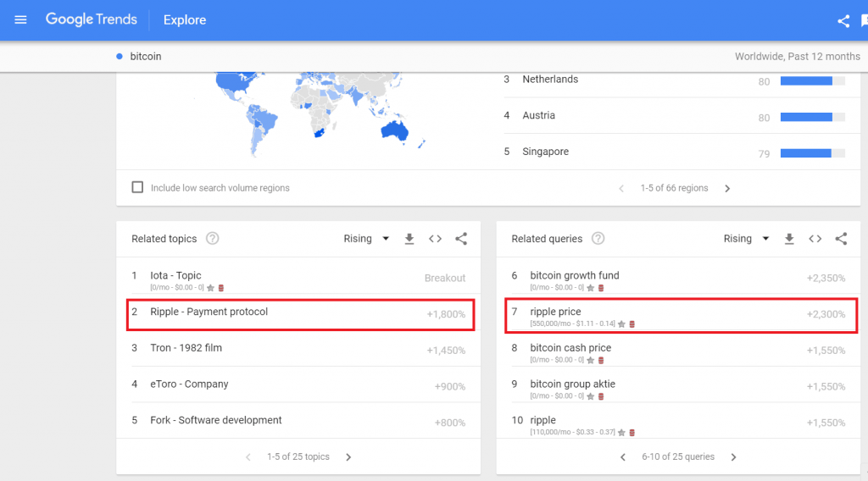This screenshot has width=868, height=481.
Task: Click Australia on the world map
Action: (395, 131)
